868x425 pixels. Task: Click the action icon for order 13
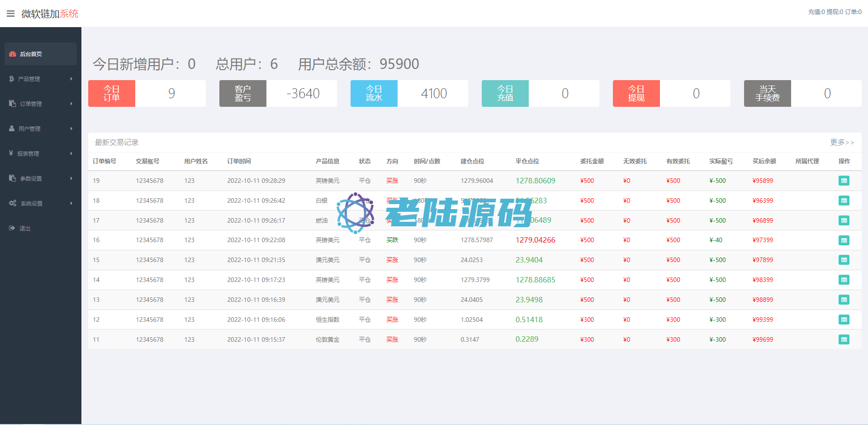coord(844,300)
